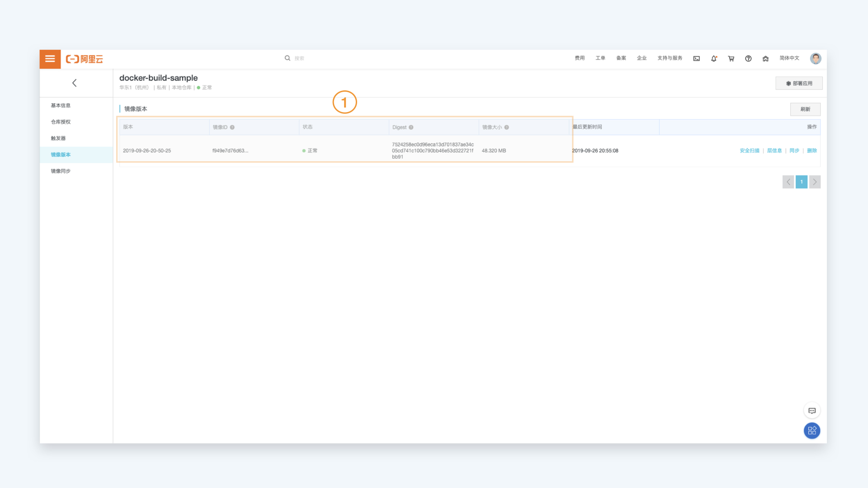Open 基本信息 in sidebar

coord(61,106)
